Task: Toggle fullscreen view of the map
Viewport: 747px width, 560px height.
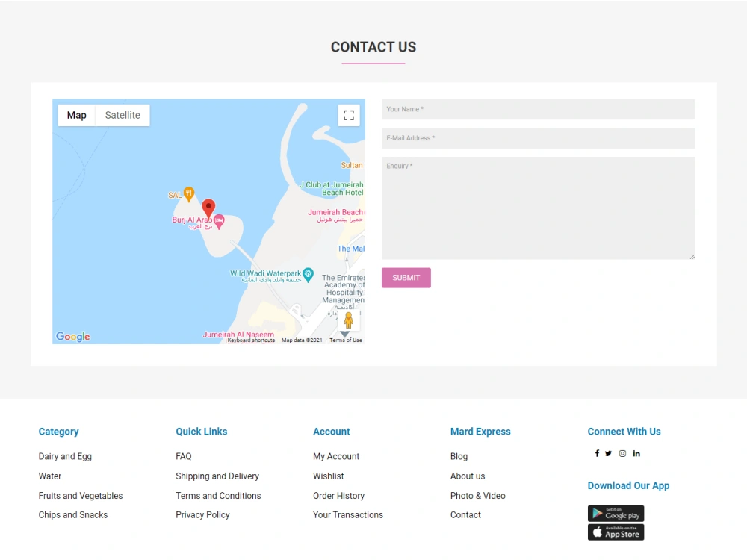Action: coord(349,115)
